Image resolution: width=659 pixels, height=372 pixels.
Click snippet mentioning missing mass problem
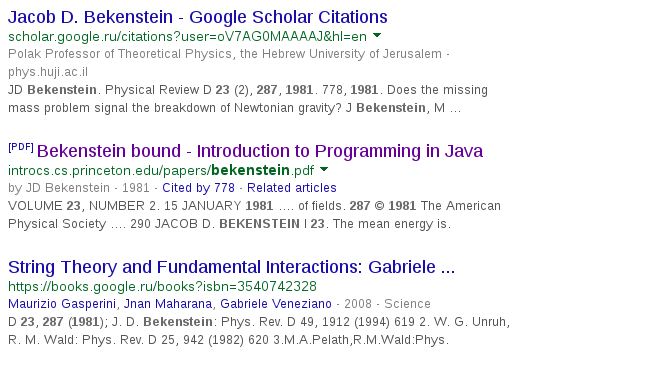pos(248,99)
